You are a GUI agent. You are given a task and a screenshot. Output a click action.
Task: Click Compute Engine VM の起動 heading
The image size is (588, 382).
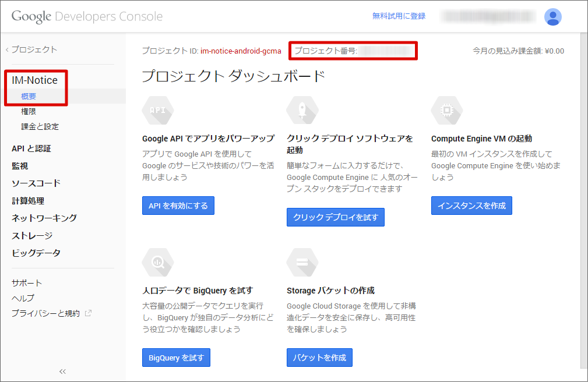[481, 139]
